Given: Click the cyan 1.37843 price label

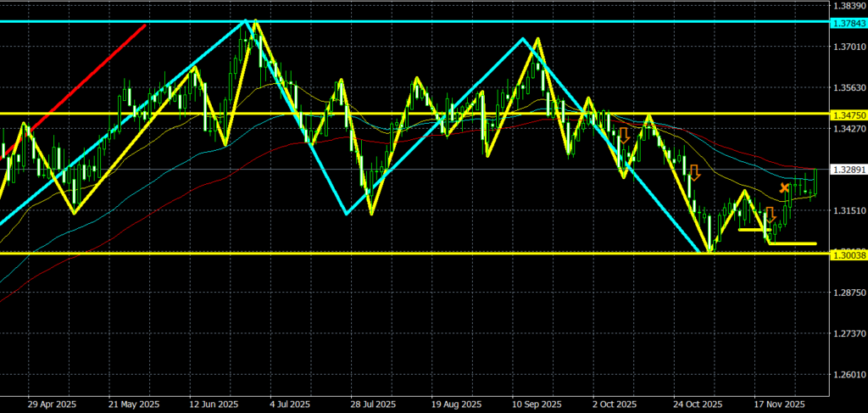Looking at the screenshot, I should pos(848,21).
